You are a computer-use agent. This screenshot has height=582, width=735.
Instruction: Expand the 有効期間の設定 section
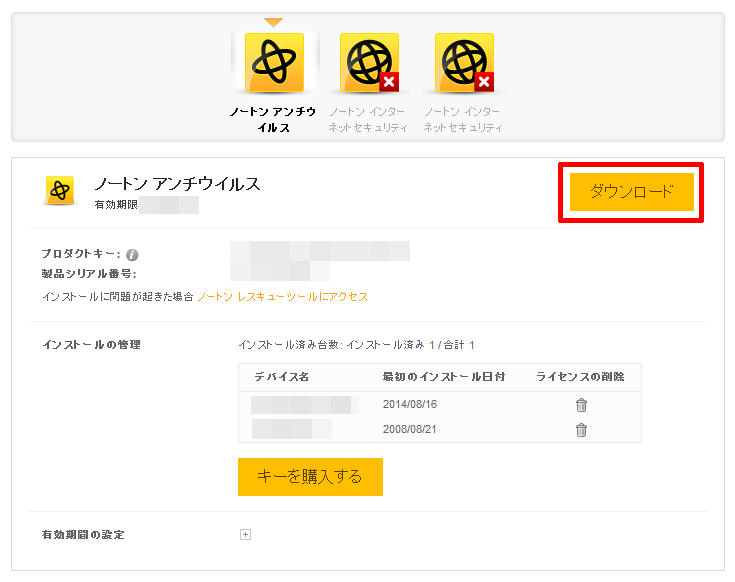pos(245,535)
